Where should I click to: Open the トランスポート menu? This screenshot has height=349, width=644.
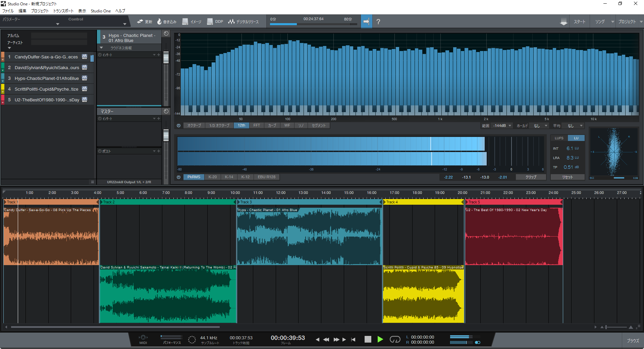(x=63, y=11)
